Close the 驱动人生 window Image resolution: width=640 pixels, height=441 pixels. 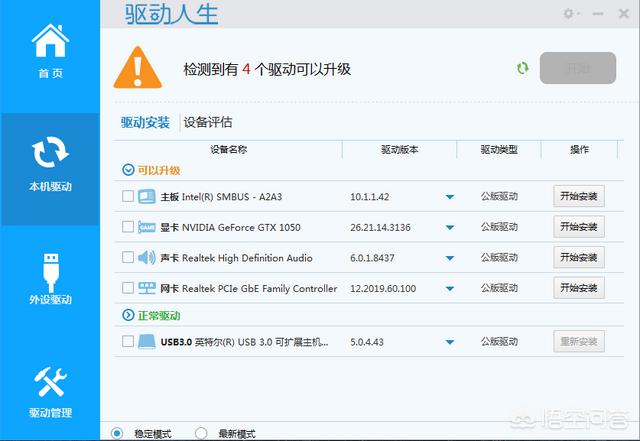[624, 14]
